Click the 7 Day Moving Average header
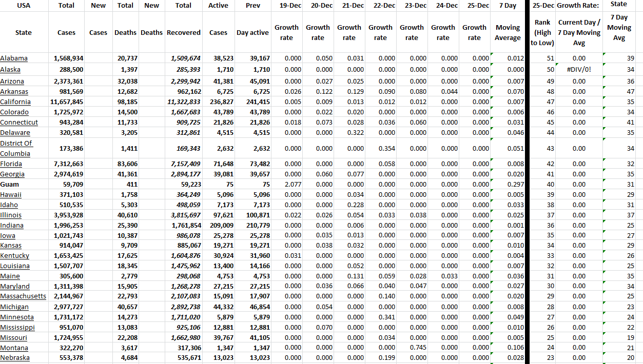Screen dimensions: 643x364 (507, 32)
